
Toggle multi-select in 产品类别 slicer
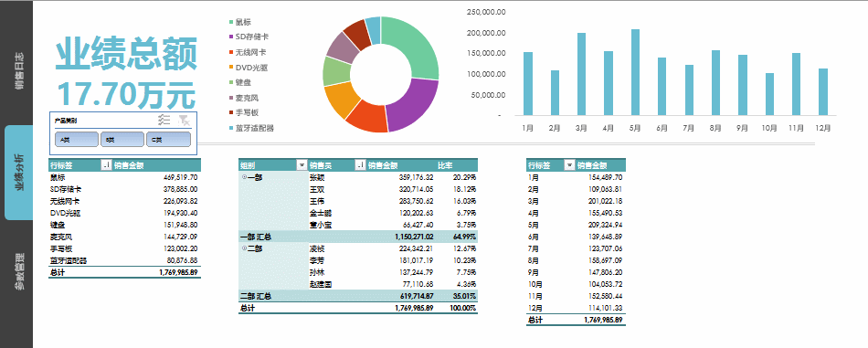164,120
